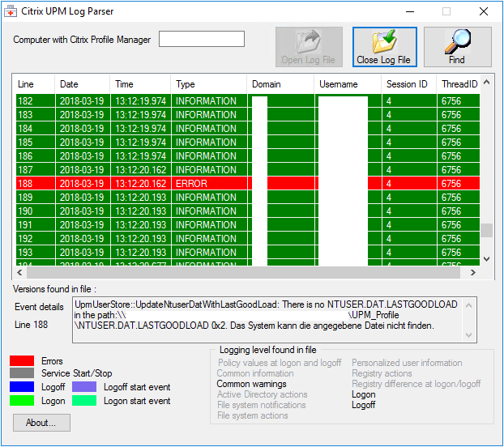The height and width of the screenshot is (447, 504).
Task: Click the horizontal scrollbar thumb of log table
Action: click(x=243, y=273)
